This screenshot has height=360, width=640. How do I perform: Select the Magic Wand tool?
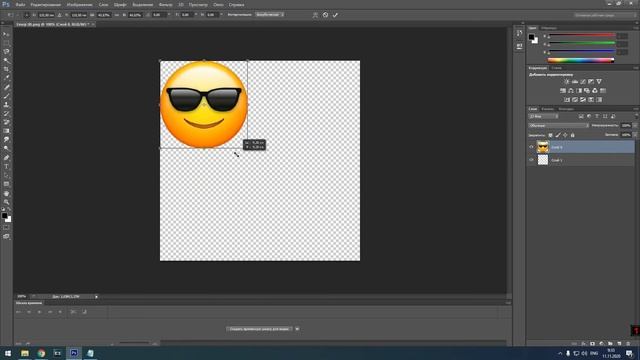pyautogui.click(x=6, y=60)
